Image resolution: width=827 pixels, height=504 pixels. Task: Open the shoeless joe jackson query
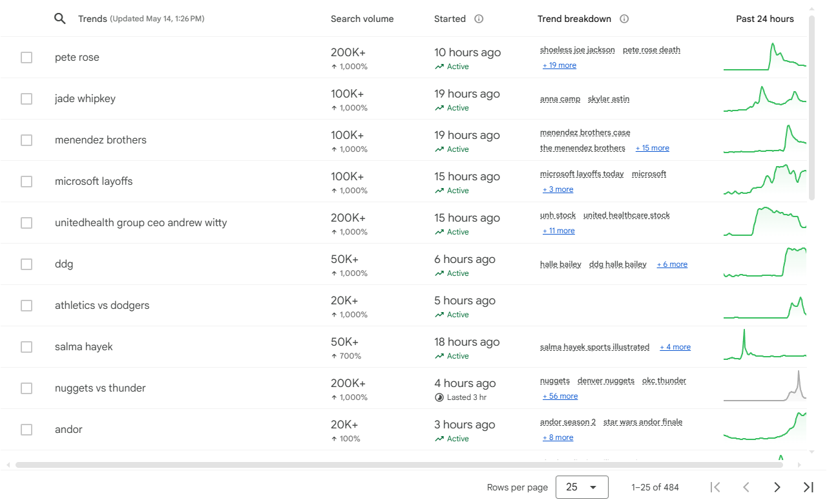(x=578, y=50)
